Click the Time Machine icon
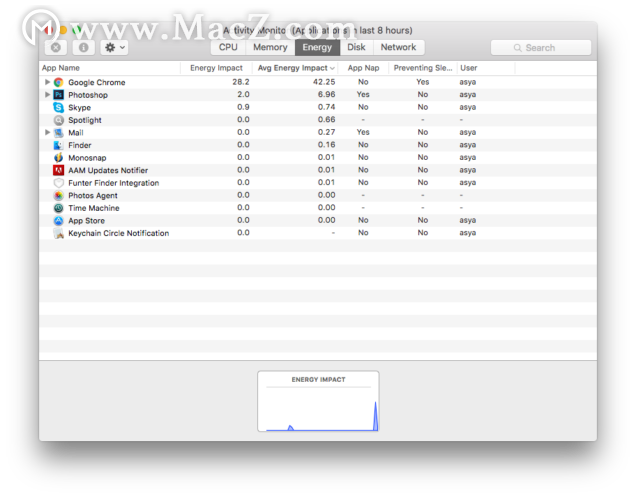This screenshot has width=636, height=497. click(59, 208)
